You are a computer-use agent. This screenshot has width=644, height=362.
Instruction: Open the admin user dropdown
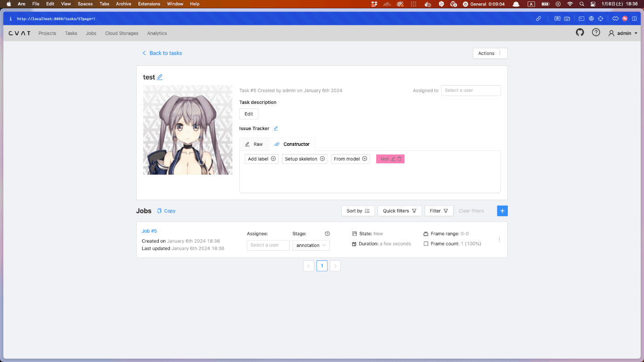623,33
